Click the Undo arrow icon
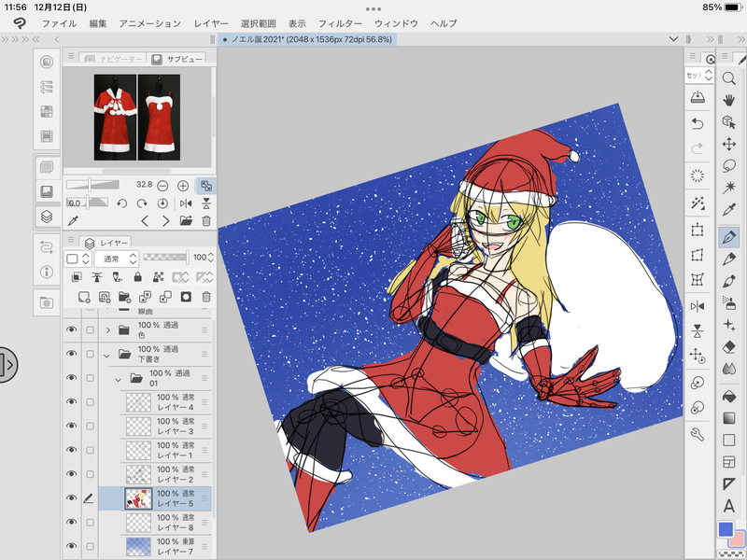This screenshot has width=747, height=560. (697, 123)
